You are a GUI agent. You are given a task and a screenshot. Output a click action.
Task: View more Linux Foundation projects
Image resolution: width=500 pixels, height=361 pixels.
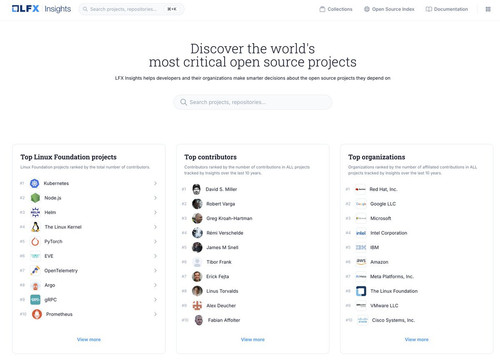pos(89,339)
